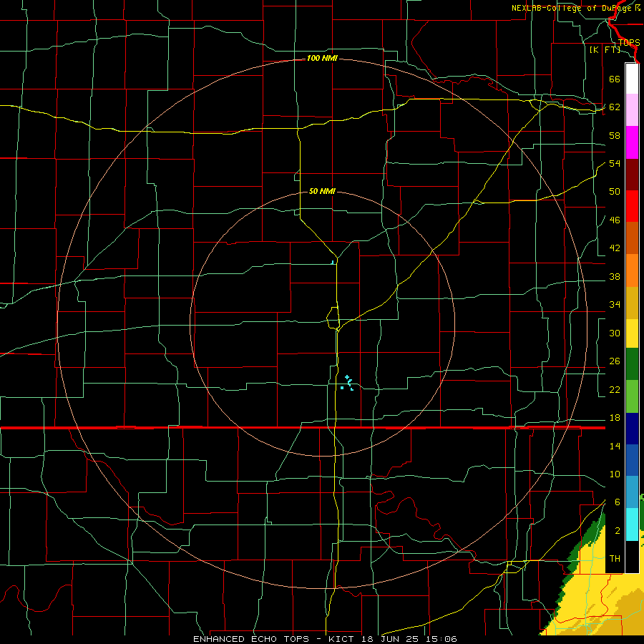The width and height of the screenshot is (644, 644).
Task: Click the legend value "66"
Action: (615, 79)
